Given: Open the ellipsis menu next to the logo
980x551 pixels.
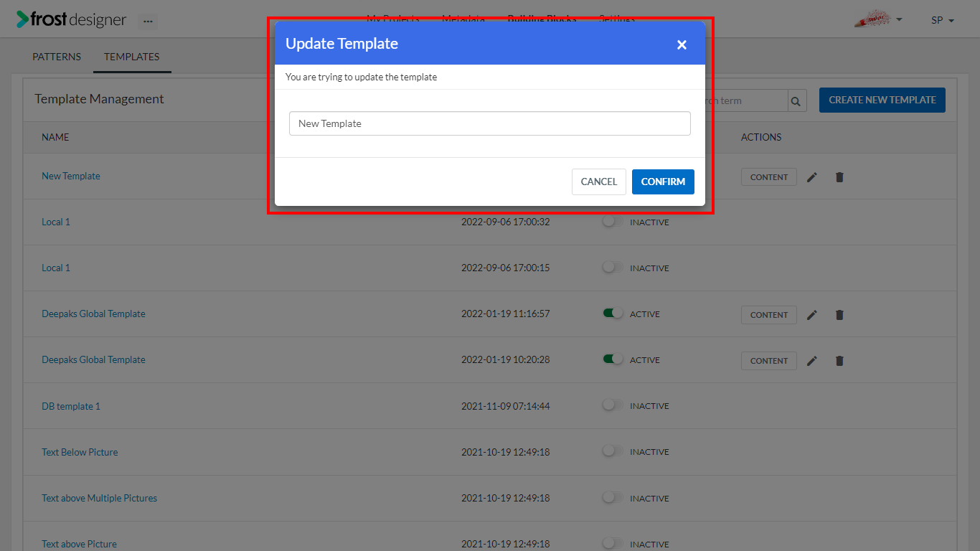Looking at the screenshot, I should point(148,22).
